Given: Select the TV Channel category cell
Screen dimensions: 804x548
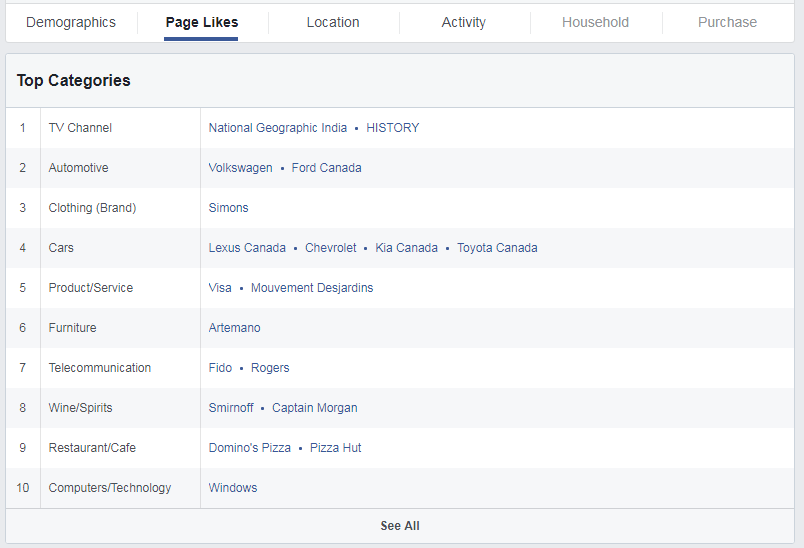Looking at the screenshot, I should click(120, 128).
